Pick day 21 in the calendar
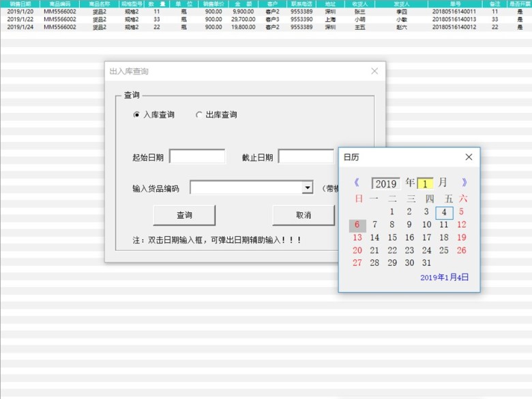Screen dimensions: 532x399 374,250
